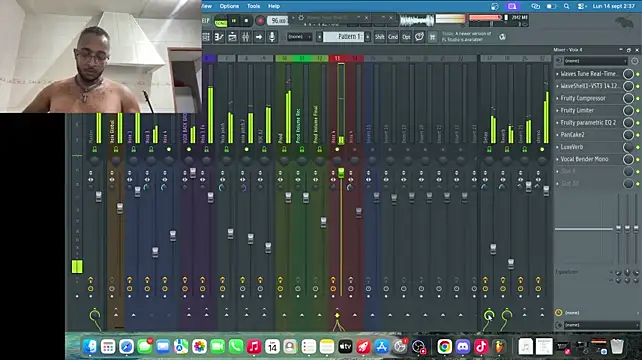Open the channel rack icon

tap(232, 37)
